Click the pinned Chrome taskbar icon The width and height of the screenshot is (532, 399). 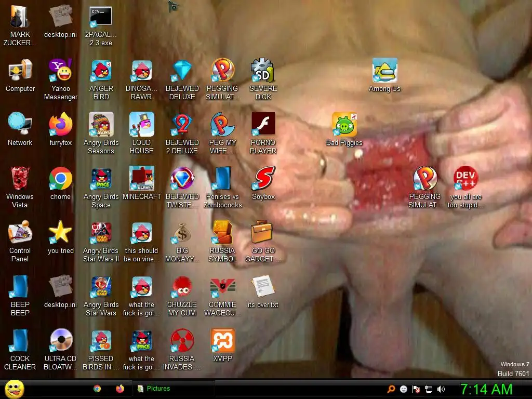point(97,389)
